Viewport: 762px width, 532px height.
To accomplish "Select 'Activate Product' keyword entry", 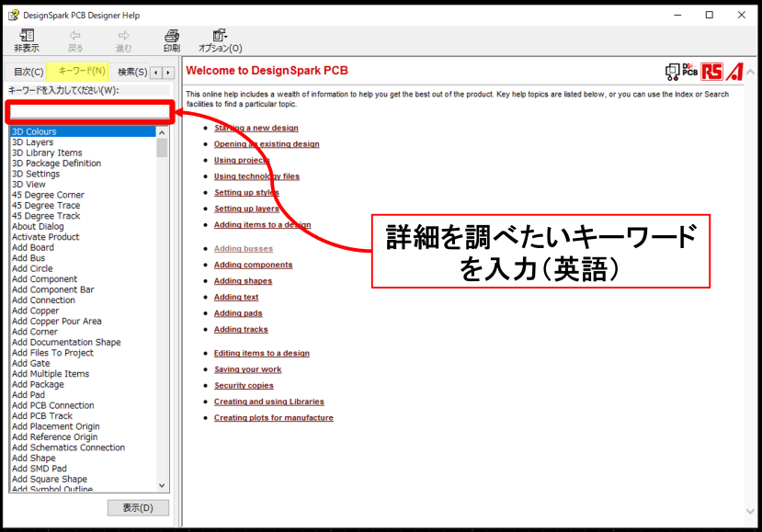I will (46, 237).
